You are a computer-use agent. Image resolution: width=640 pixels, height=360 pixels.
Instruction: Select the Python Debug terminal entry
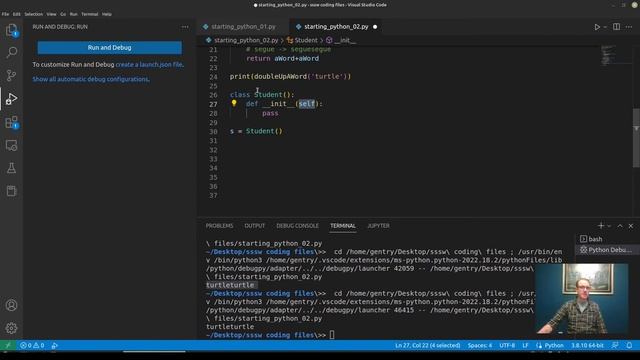pyautogui.click(x=607, y=249)
